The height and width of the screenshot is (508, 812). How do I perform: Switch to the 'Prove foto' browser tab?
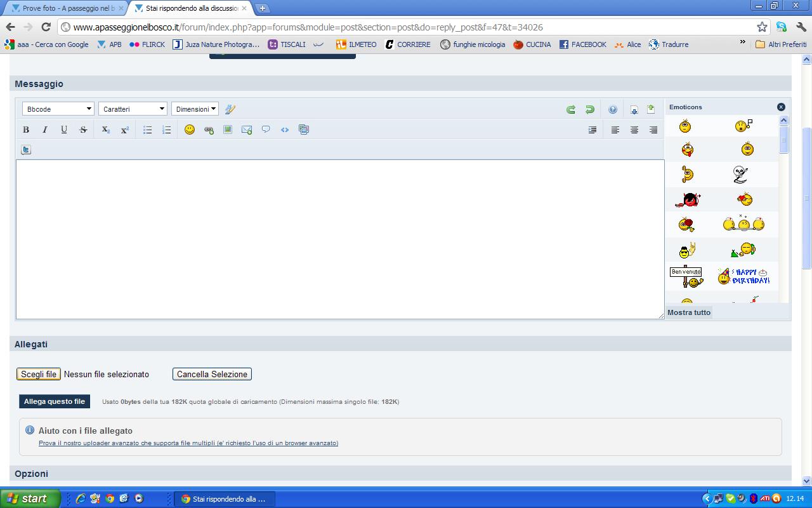[x=67, y=8]
